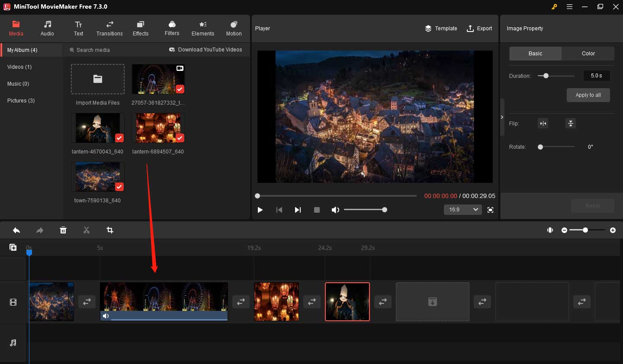
Task: Open the hamburger menu in title bar
Action: (x=569, y=6)
